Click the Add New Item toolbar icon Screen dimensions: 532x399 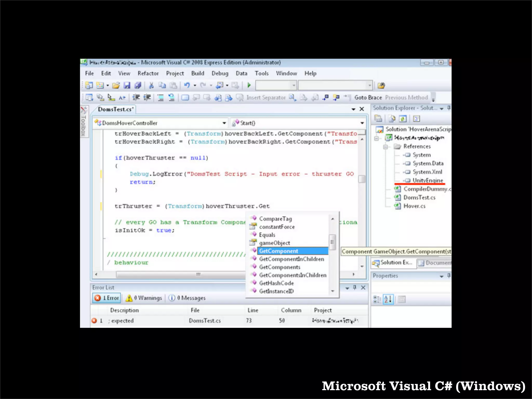[100, 85]
